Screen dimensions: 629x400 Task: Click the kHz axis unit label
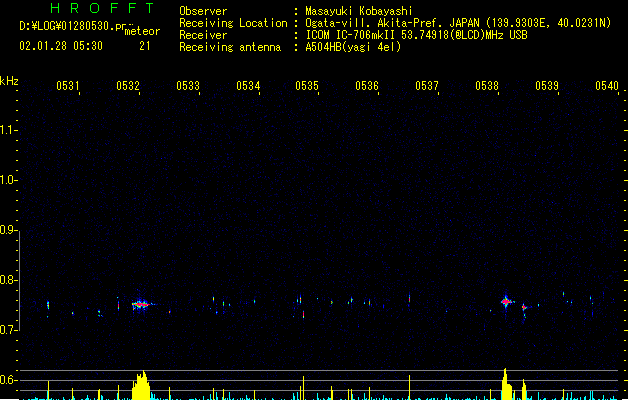(x=9, y=81)
